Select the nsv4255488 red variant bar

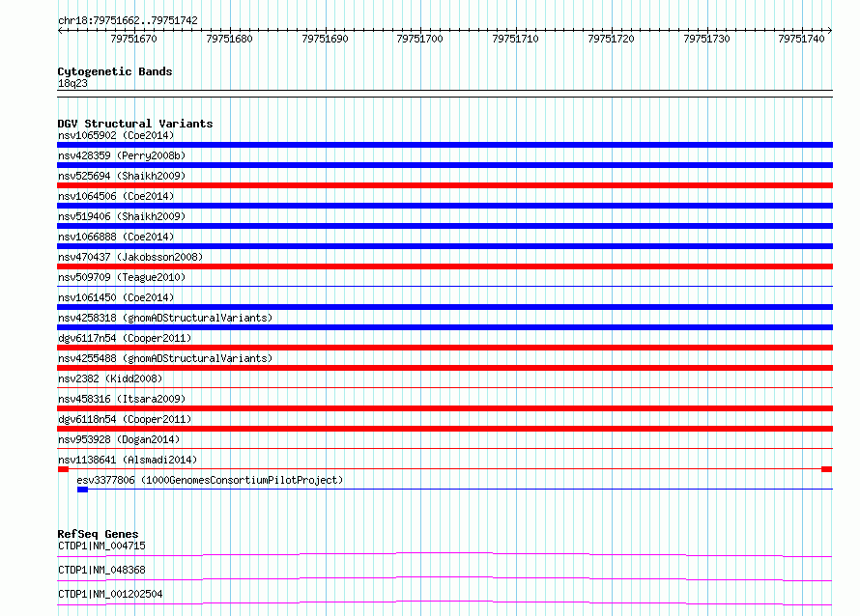[444, 368]
